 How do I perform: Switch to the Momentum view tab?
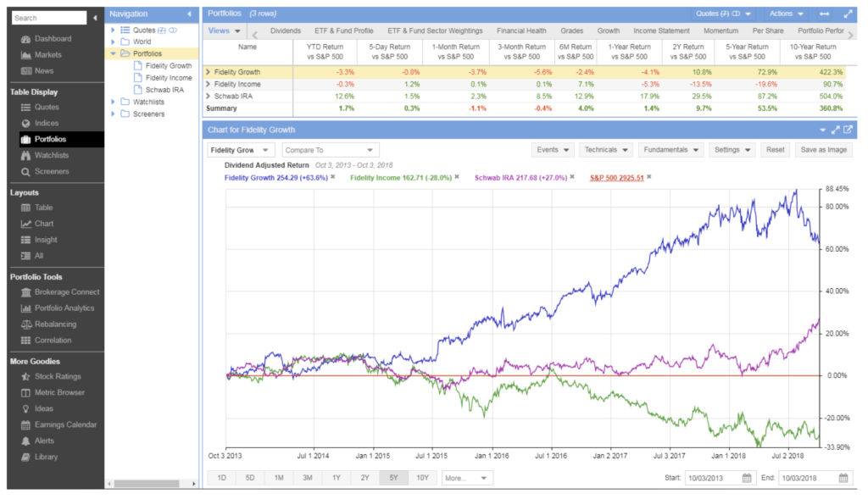point(721,31)
